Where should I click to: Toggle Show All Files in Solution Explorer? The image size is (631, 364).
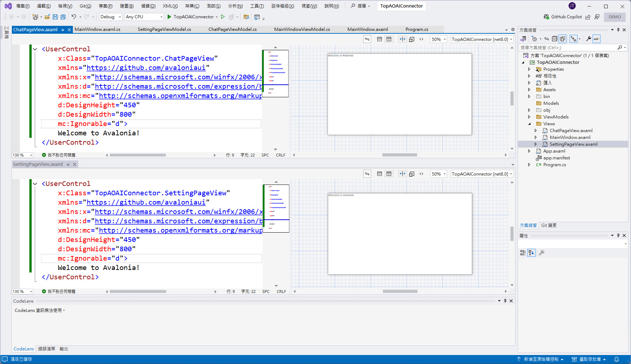(x=562, y=39)
